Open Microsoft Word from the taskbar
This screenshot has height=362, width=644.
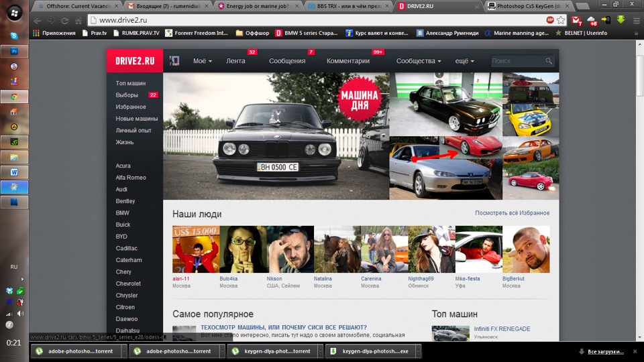(x=14, y=172)
